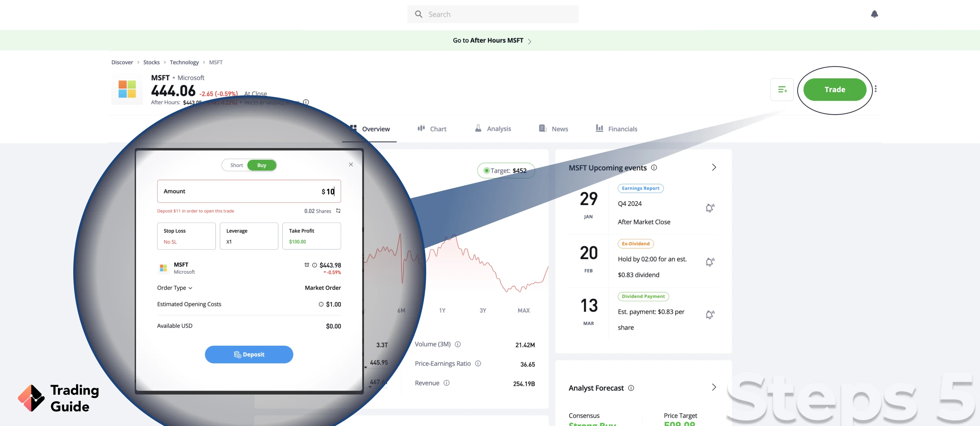This screenshot has width=980, height=426.
Task: Click the refresh/recalculate shares icon
Action: tap(337, 211)
